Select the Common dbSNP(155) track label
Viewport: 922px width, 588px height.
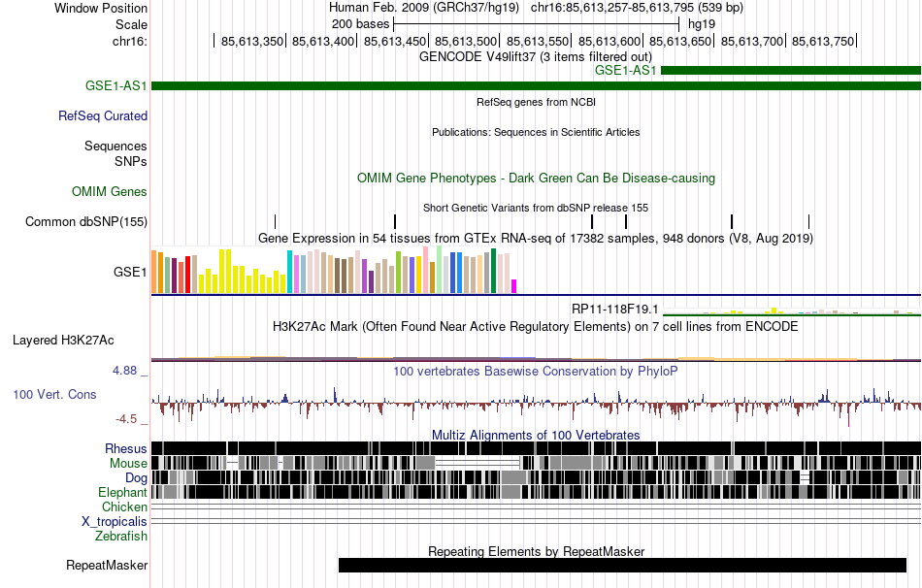(x=85, y=221)
